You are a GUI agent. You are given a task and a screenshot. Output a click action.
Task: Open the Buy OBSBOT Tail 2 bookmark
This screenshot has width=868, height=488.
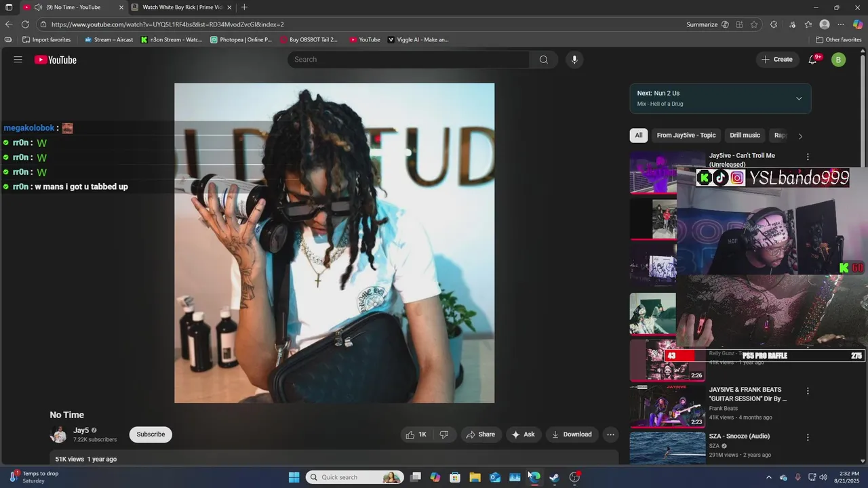click(x=309, y=39)
